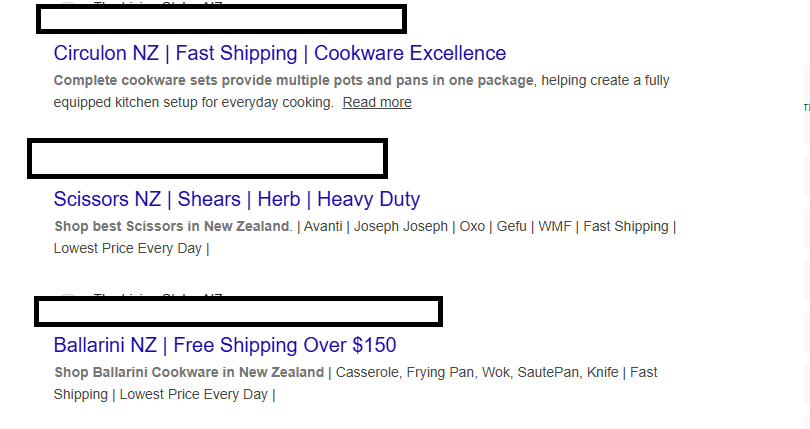Click the 'equipped kitchen setup for everyday cooking' text
The image size is (810, 429).
coord(193,102)
